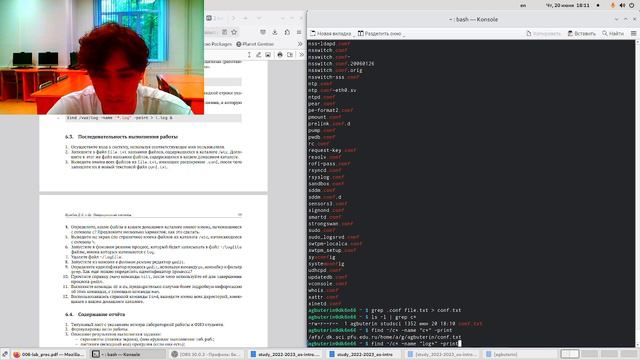Open a new tab in Konsole (Новая вкладка)

pyautogui.click(x=331, y=33)
